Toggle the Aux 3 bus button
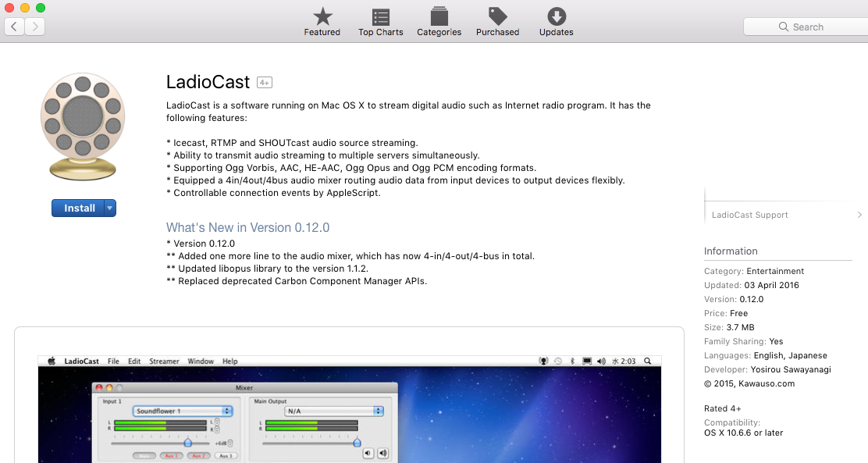This screenshot has width=868, height=463. [226, 456]
